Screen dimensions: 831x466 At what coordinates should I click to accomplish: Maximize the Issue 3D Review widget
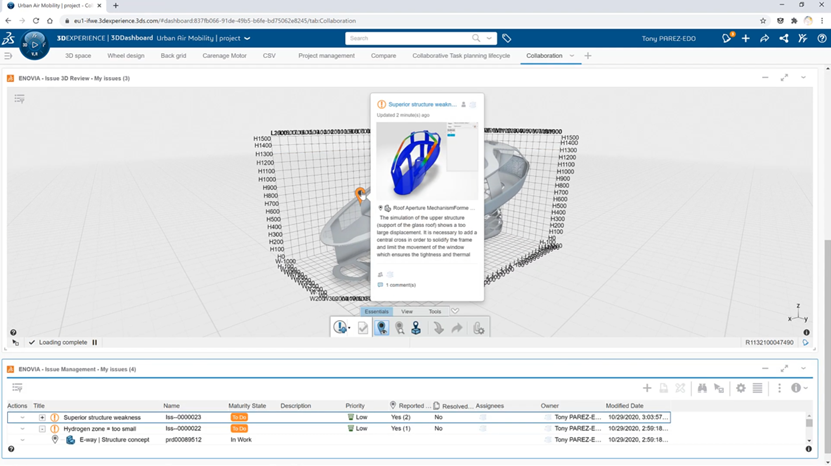point(784,78)
